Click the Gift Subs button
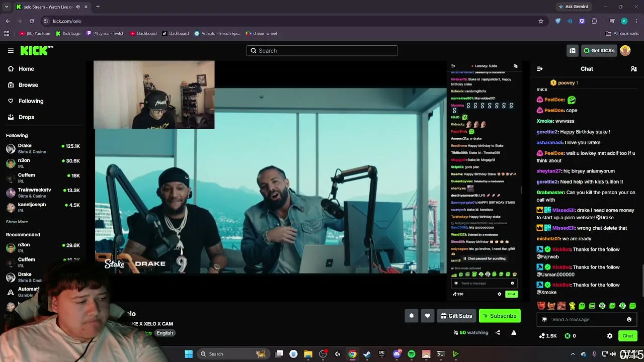644x362 pixels. tap(456, 316)
